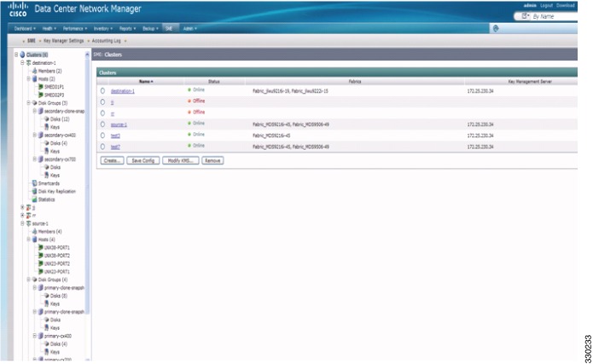The height and width of the screenshot is (364, 593).
Task: Collapse the Disk Groups (4) node
Action: pyautogui.click(x=28, y=280)
